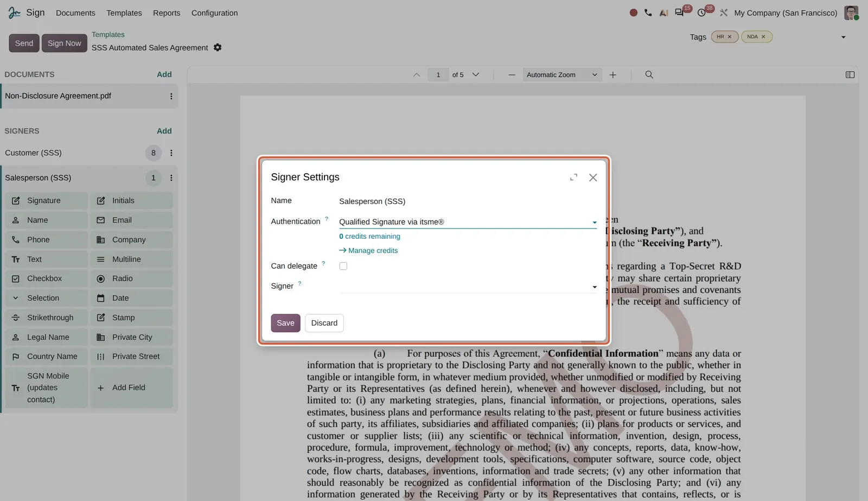Select the Phone field type

click(x=46, y=240)
